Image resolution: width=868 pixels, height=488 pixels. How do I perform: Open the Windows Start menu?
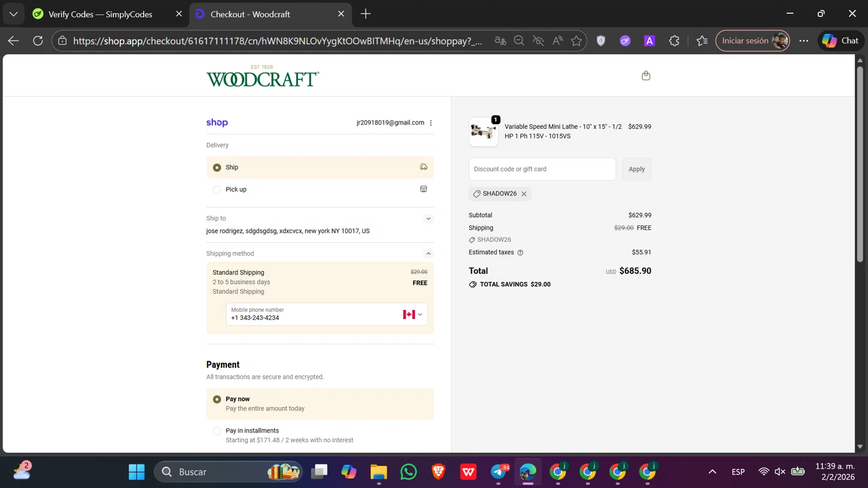click(x=137, y=472)
